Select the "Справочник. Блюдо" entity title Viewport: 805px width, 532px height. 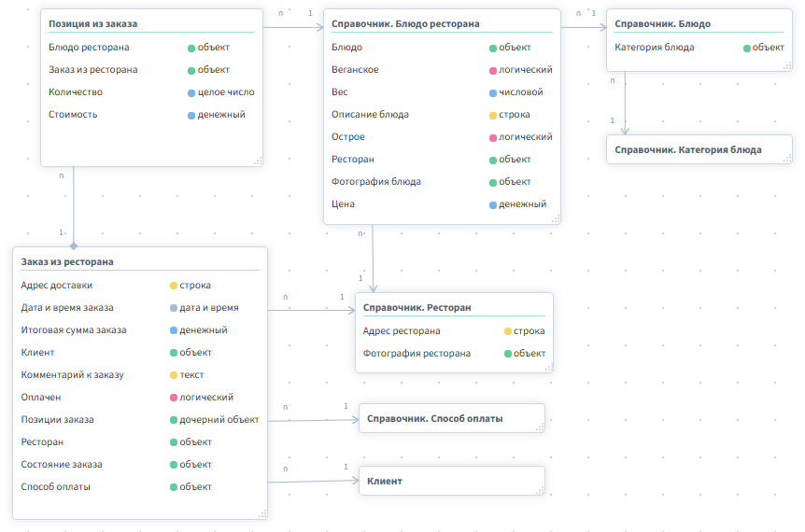(x=662, y=23)
